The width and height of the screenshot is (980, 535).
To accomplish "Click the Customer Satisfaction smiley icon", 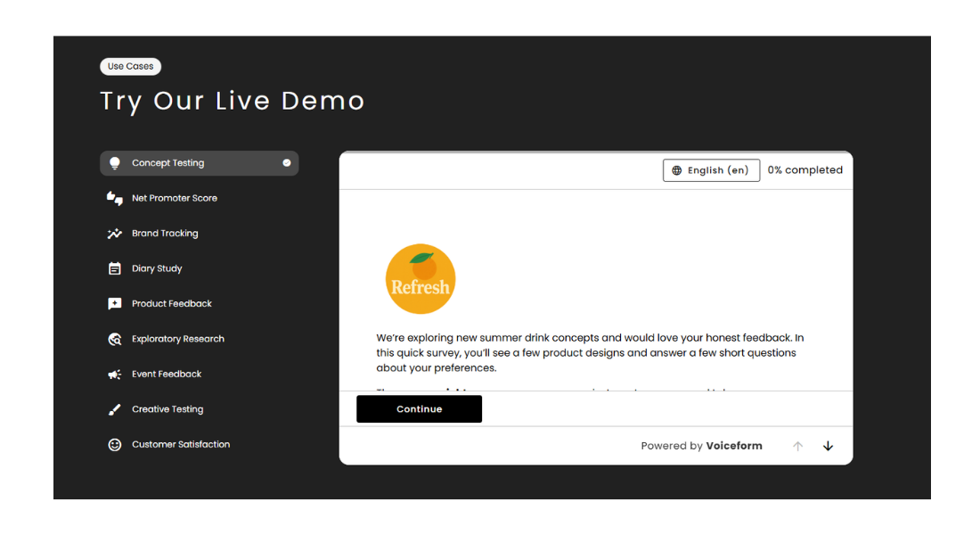I will point(114,443).
